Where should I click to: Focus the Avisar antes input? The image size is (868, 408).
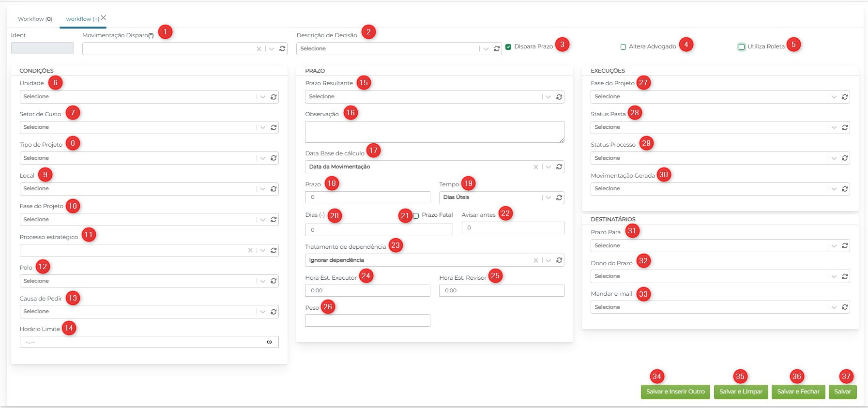click(513, 228)
